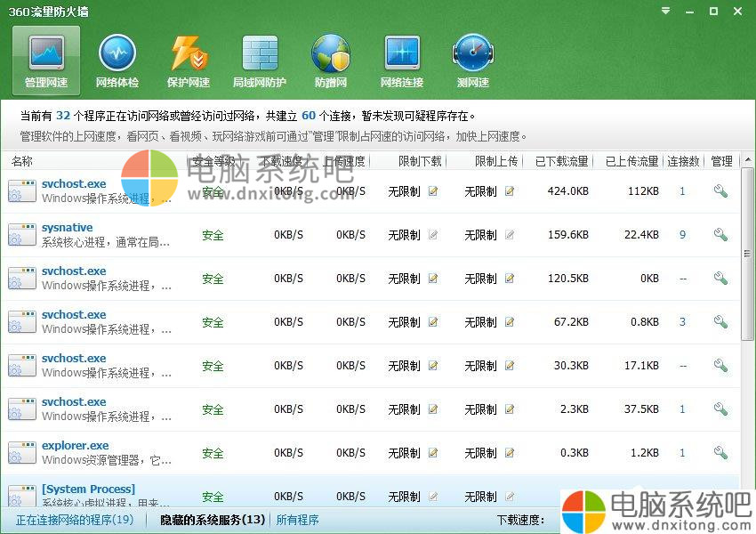Image resolution: width=756 pixels, height=534 pixels.
Task: Edit download limit pencil for [System Process]
Action: coord(433,496)
